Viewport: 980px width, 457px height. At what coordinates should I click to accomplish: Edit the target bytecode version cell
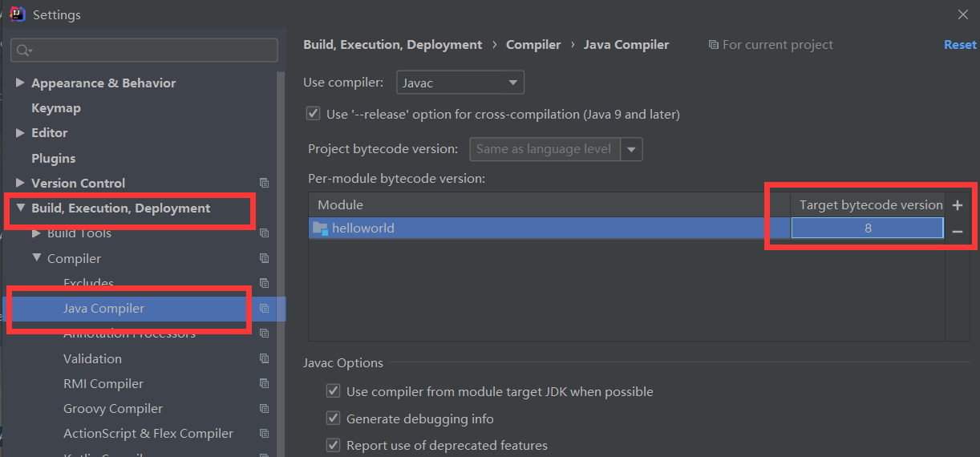tap(867, 228)
